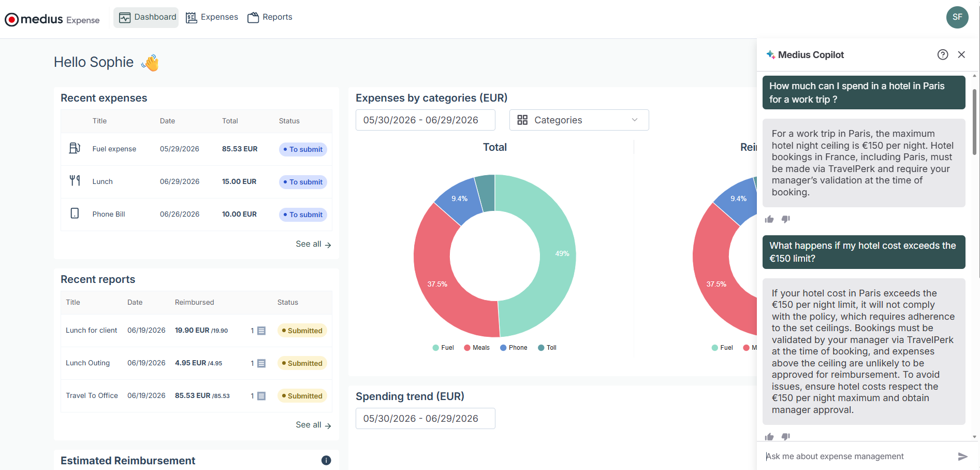Thumbs down the Paris hotel ceiling answer
980x470 pixels.
tap(786, 219)
